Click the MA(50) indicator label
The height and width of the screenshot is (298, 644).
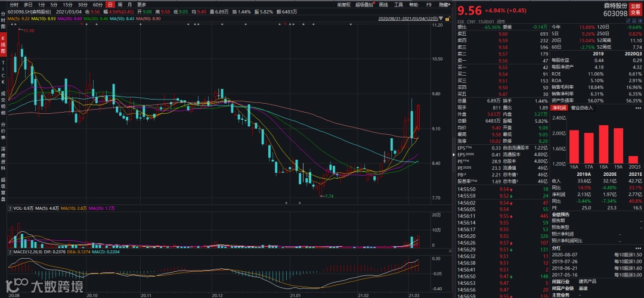point(122,19)
